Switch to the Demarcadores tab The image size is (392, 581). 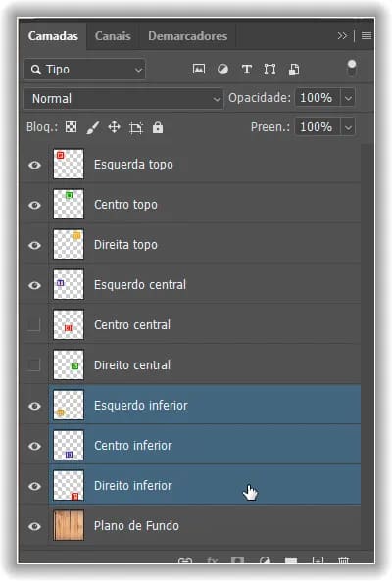pyautogui.click(x=188, y=36)
